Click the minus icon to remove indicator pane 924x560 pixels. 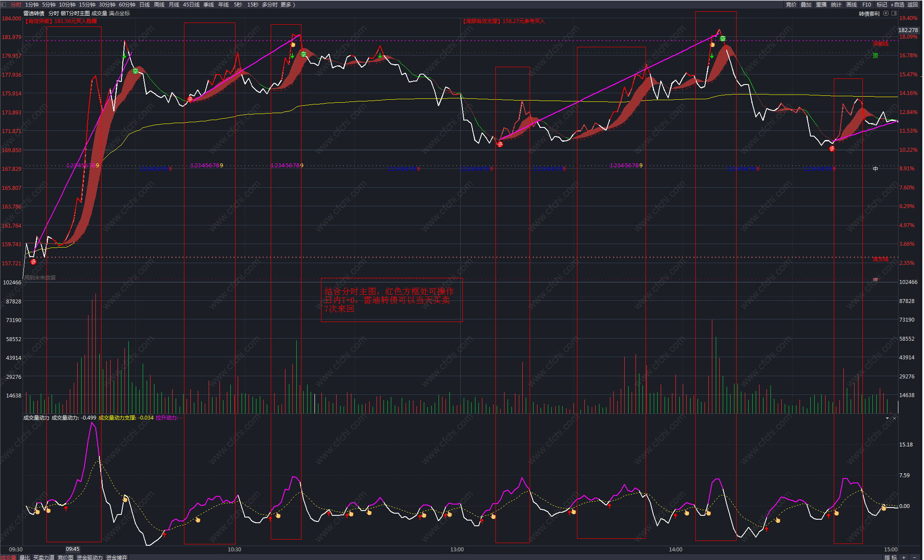[x=914, y=557]
